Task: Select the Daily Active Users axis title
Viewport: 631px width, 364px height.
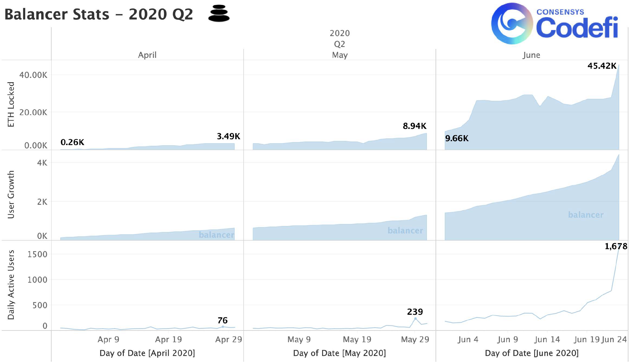Action: pos(11,285)
